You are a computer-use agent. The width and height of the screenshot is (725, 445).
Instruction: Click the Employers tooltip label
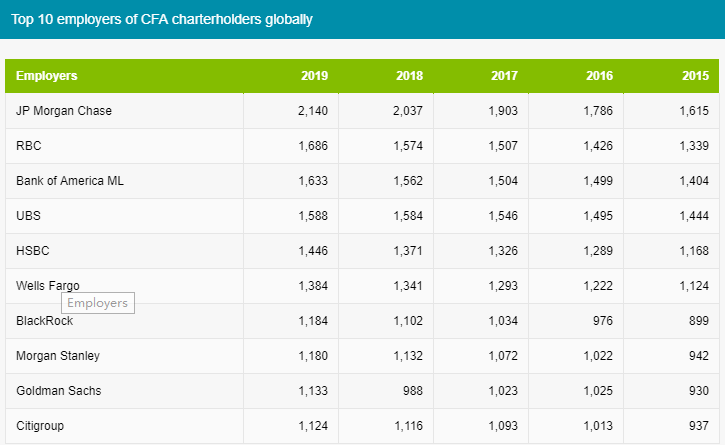pos(98,303)
